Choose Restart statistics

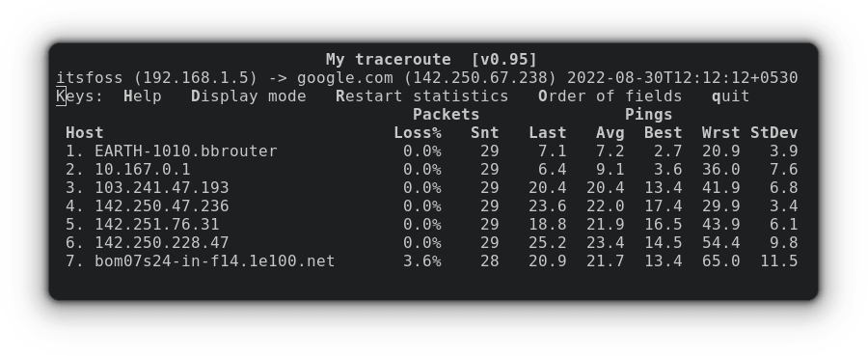(x=421, y=96)
